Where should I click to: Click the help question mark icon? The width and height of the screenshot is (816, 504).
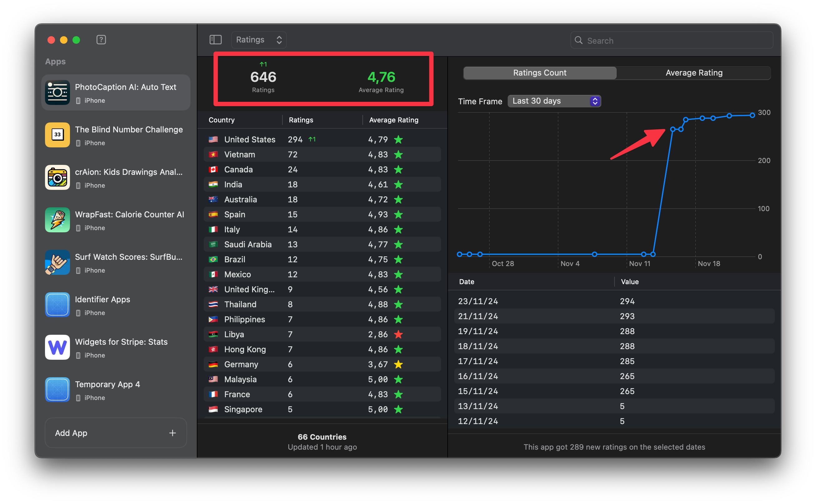click(x=101, y=40)
